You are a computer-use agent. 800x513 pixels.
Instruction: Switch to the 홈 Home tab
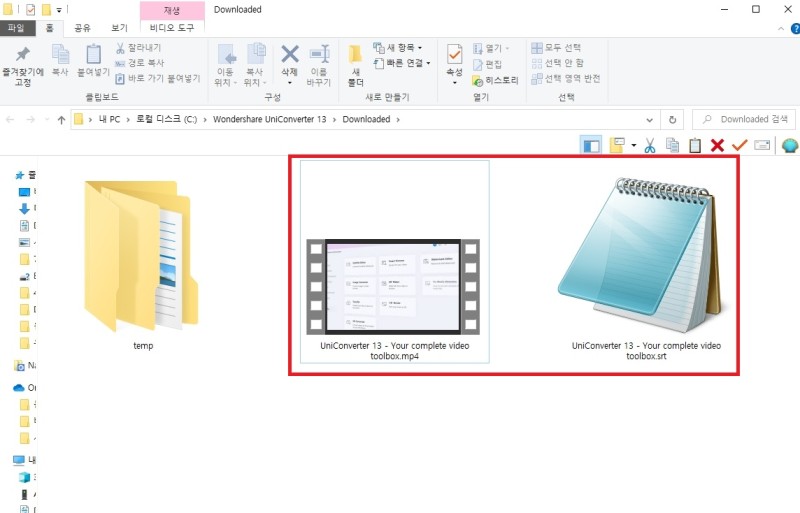pyautogui.click(x=49, y=28)
